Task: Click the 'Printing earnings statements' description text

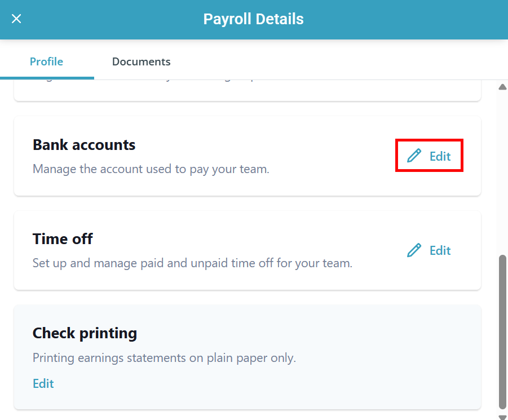Action: 164,357
